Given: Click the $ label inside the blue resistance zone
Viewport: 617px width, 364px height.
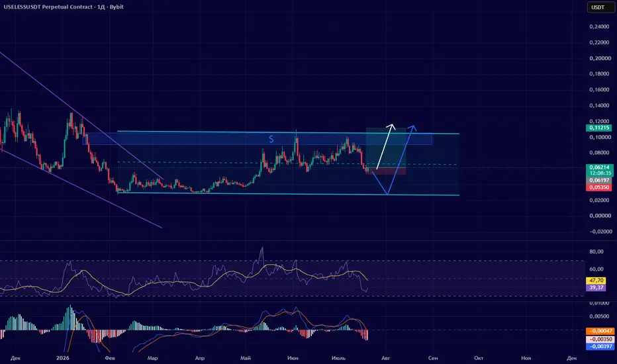Looking at the screenshot, I should click(271, 139).
